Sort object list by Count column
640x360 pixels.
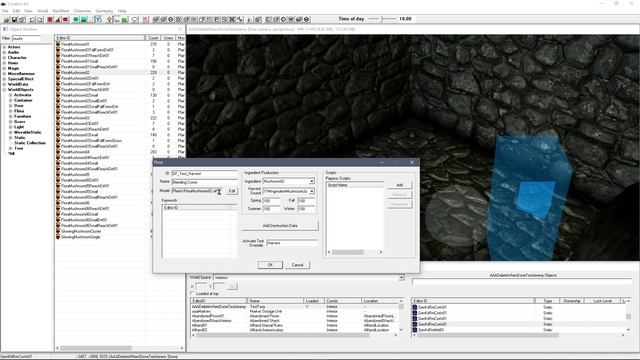153,38
